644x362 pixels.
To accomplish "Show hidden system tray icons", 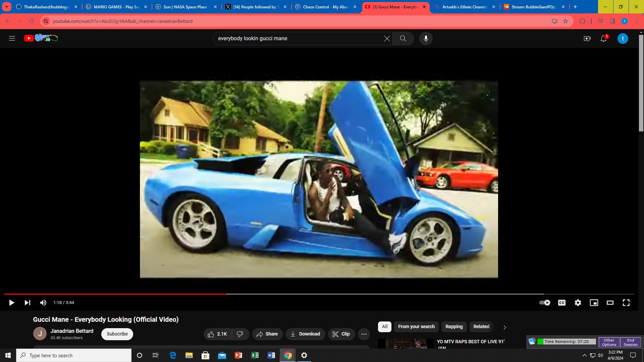I will tap(584, 355).
